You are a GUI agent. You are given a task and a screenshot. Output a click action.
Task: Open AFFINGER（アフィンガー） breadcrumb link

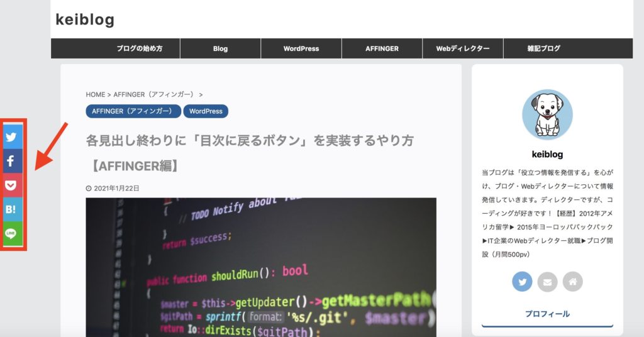[155, 94]
